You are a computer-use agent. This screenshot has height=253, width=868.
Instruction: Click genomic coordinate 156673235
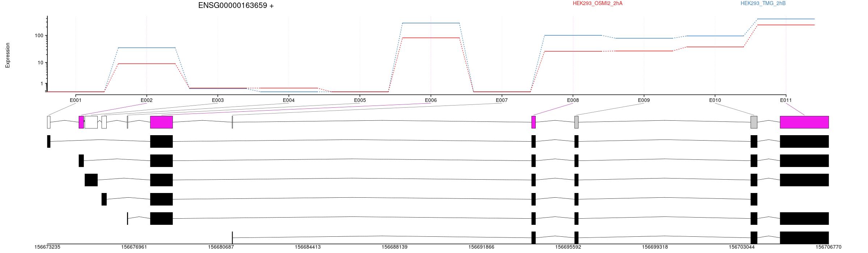click(47, 247)
